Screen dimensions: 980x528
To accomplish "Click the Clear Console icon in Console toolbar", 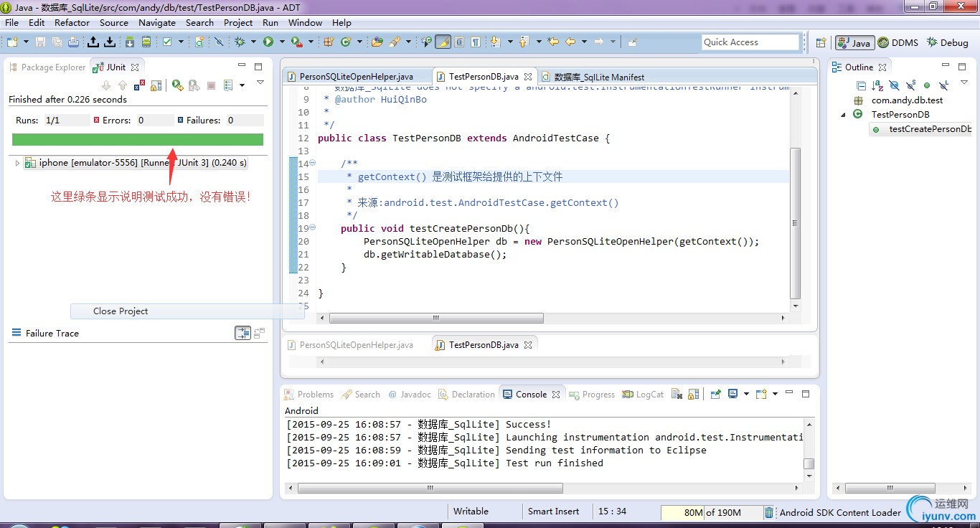I will [677, 395].
